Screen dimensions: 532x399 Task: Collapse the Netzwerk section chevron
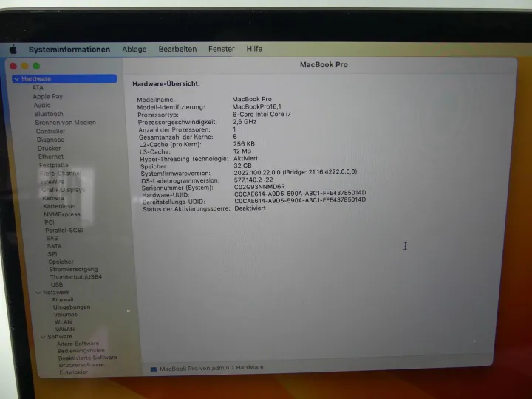(x=38, y=293)
